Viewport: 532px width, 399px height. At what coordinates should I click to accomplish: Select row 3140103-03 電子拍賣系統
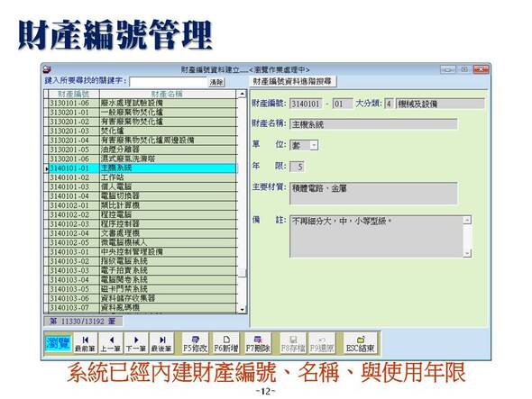[x=142, y=270]
